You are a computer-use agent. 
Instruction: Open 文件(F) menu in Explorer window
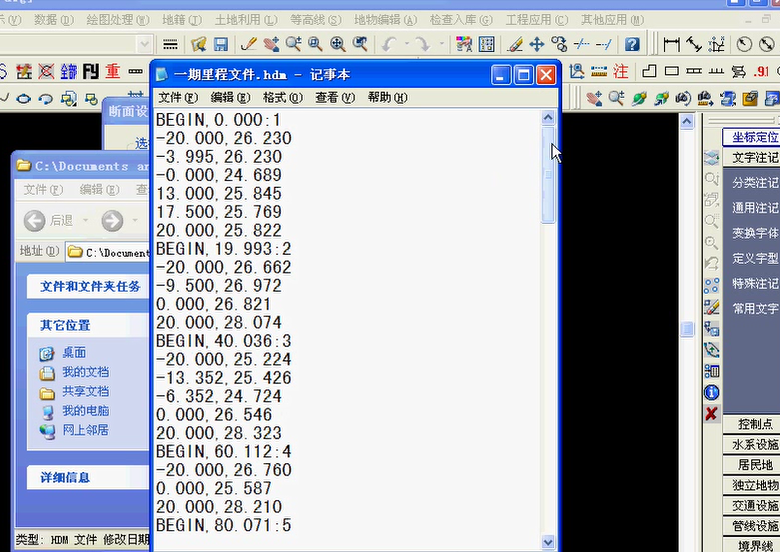43,189
